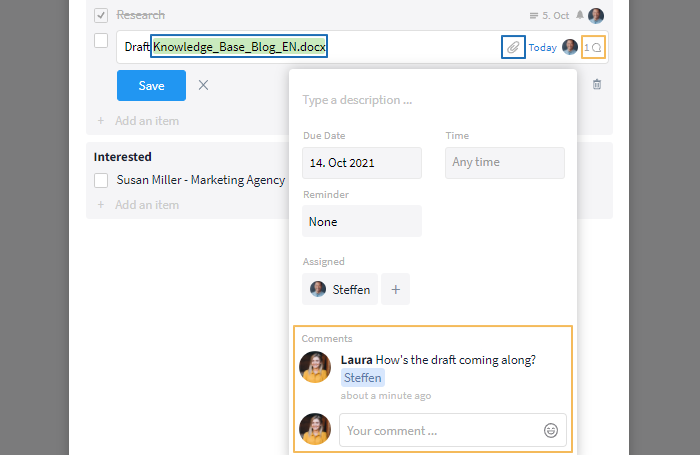Tick the Susan Miller - Marketing Agency checkbox

pyautogui.click(x=101, y=180)
